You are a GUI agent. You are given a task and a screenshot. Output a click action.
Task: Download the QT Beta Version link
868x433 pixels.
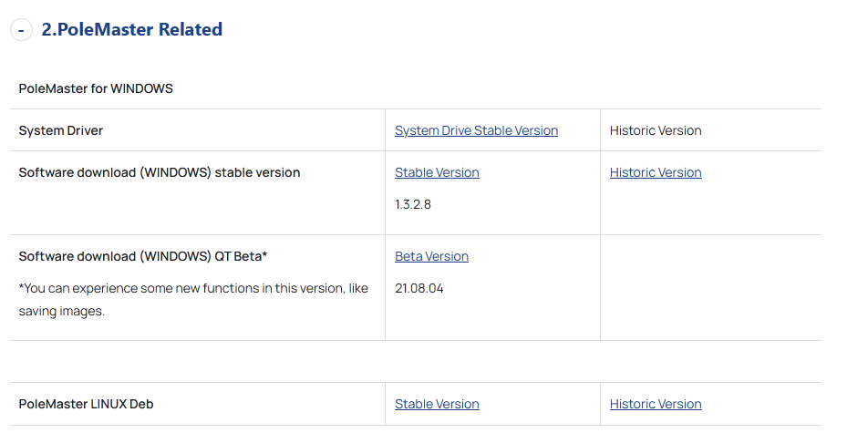431,256
